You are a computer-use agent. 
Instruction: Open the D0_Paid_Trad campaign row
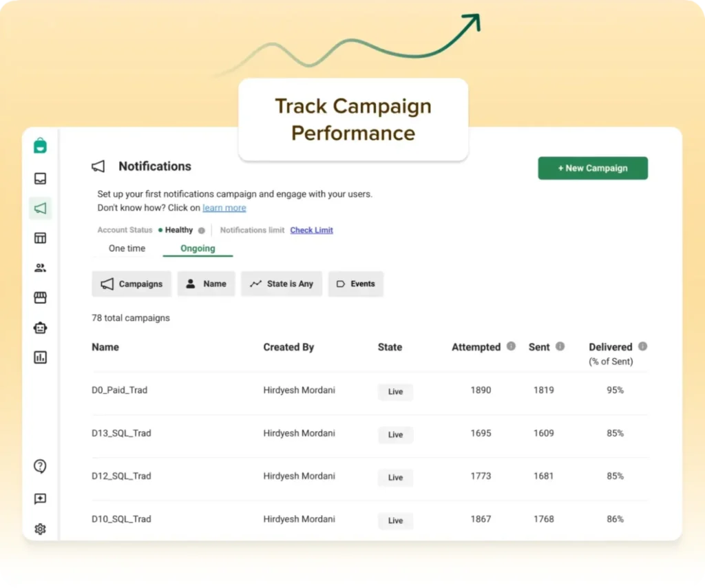click(x=120, y=390)
